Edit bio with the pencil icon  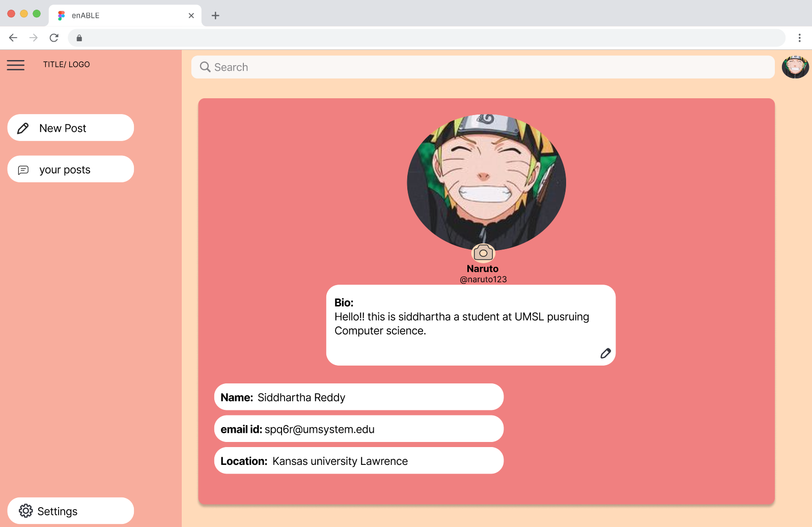(605, 353)
